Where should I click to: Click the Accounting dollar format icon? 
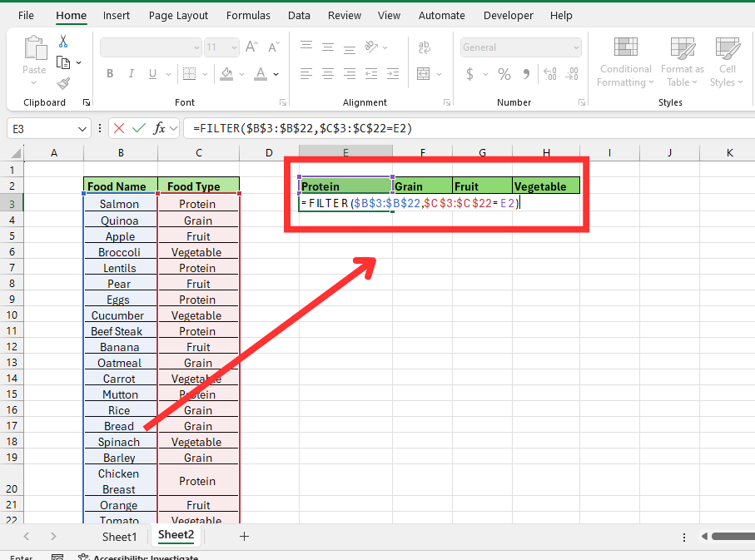tap(470, 74)
